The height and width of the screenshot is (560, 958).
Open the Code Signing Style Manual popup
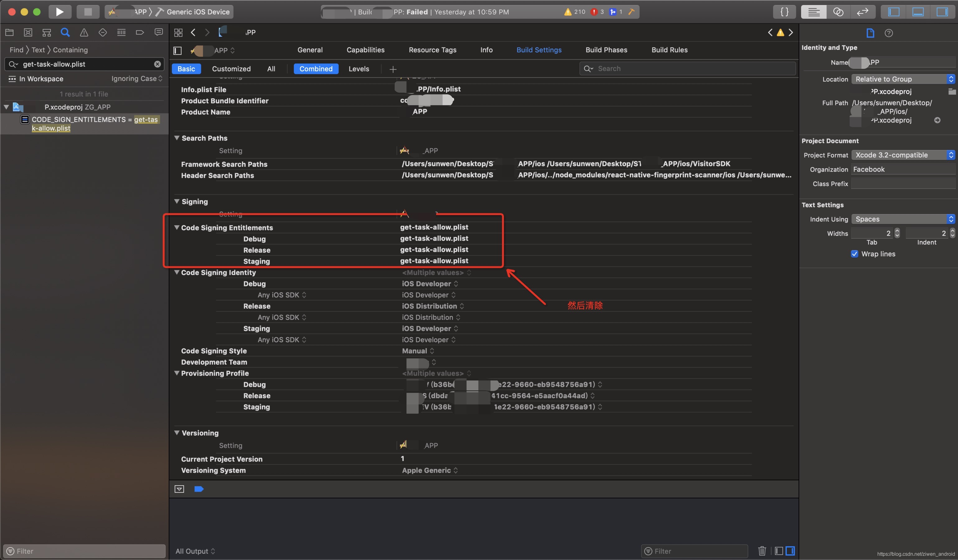418,351
